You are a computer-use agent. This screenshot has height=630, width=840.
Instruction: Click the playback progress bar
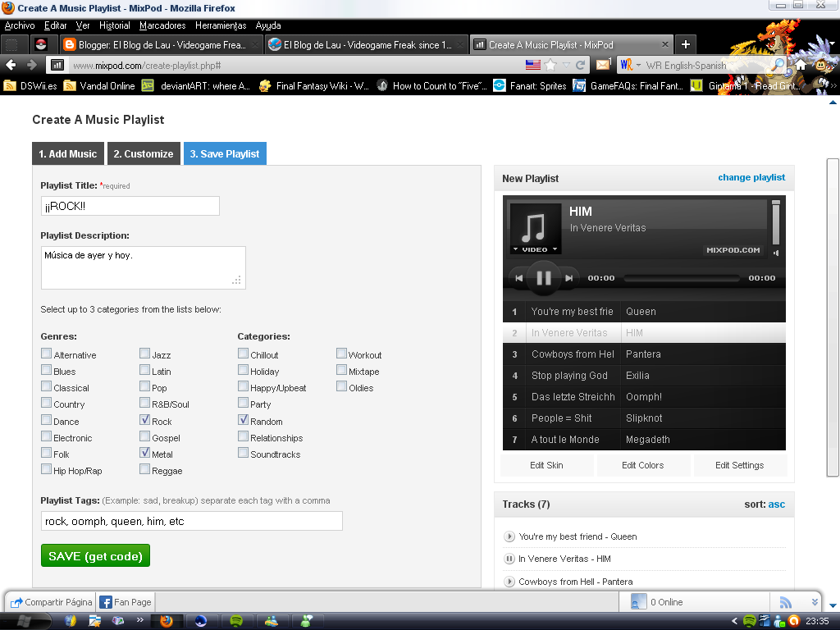point(681,278)
